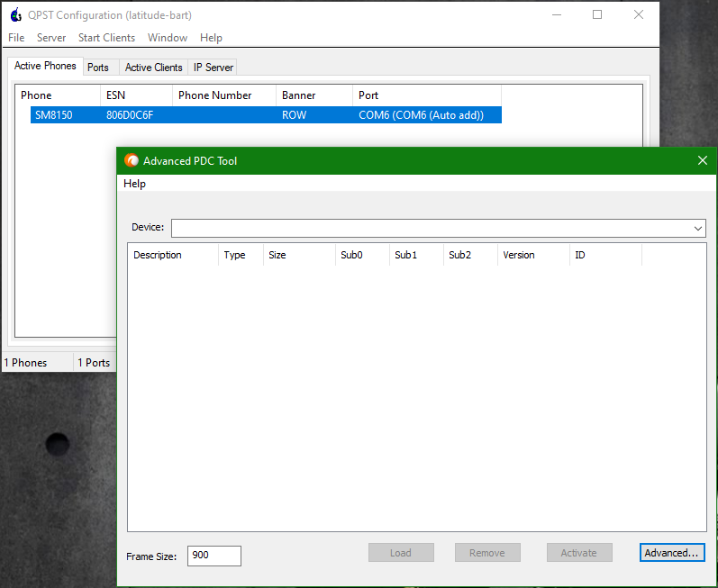Open the Server menu

click(x=51, y=38)
